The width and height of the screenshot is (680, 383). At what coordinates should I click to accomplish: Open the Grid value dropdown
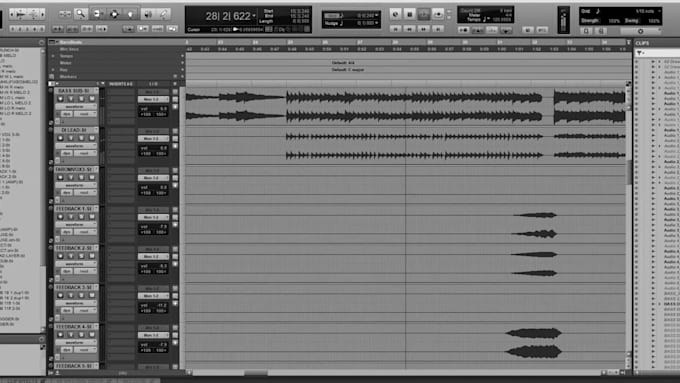pos(660,11)
